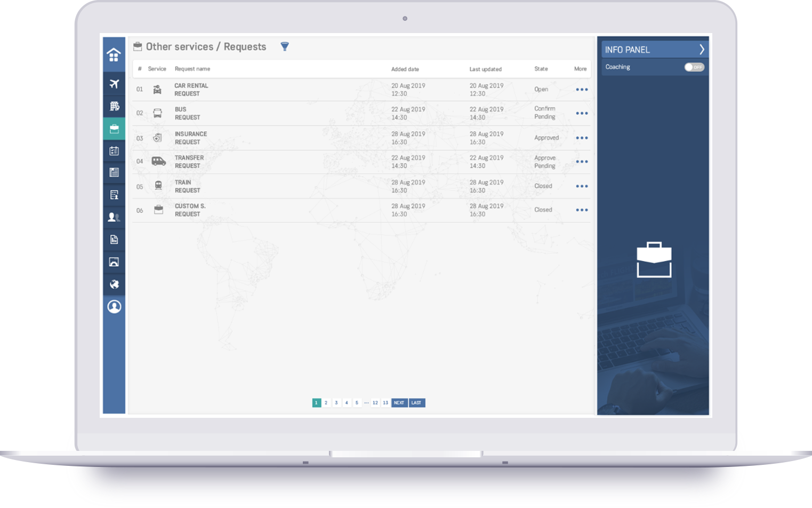Click the NEXT pagination button
Image resolution: width=812 pixels, height=508 pixels.
(399, 403)
